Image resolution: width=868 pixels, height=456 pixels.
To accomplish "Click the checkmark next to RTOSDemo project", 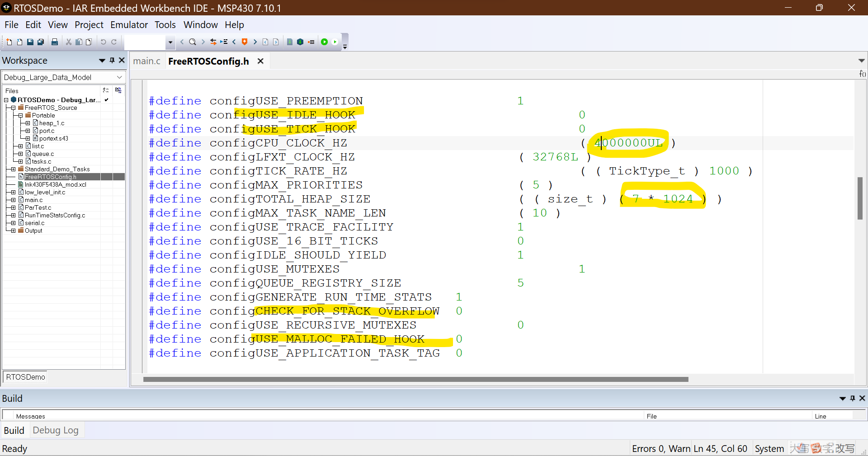I will (106, 100).
